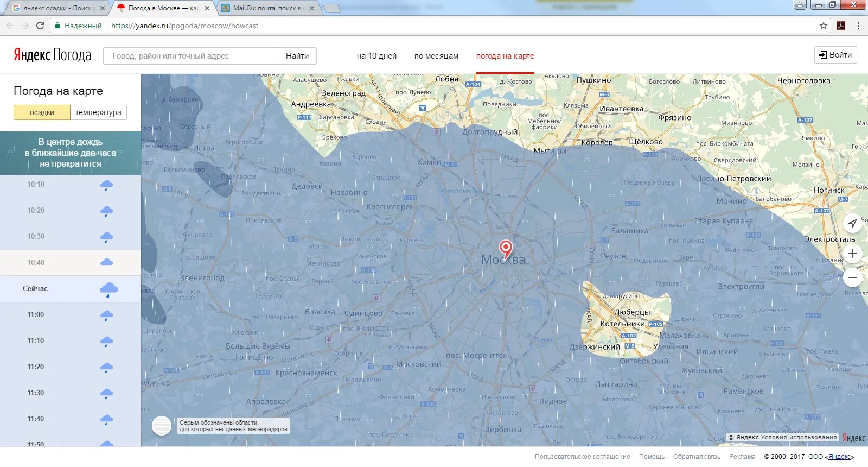Click the rain cloud icon at 11:40
The image size is (868, 467).
coord(106,420)
